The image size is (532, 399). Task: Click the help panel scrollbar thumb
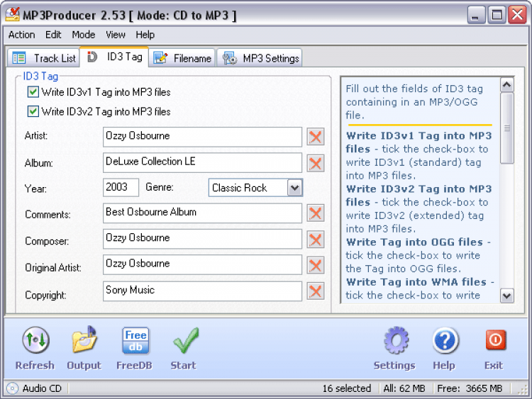tap(507, 128)
